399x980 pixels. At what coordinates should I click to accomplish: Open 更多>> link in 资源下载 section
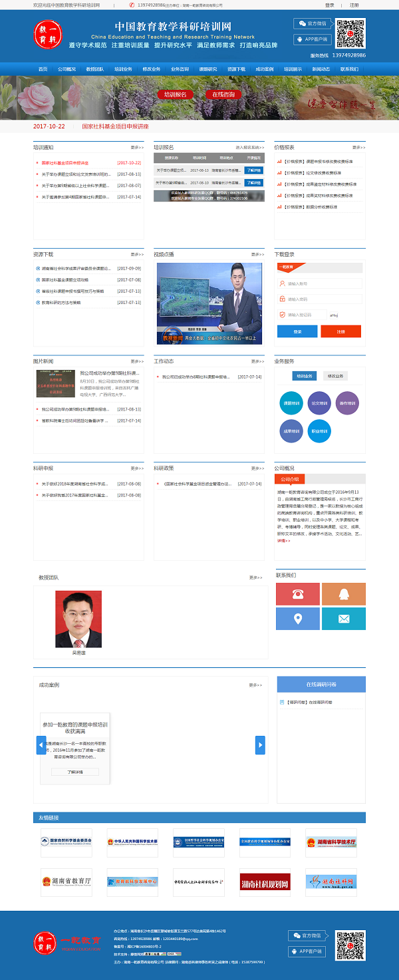coord(136,254)
